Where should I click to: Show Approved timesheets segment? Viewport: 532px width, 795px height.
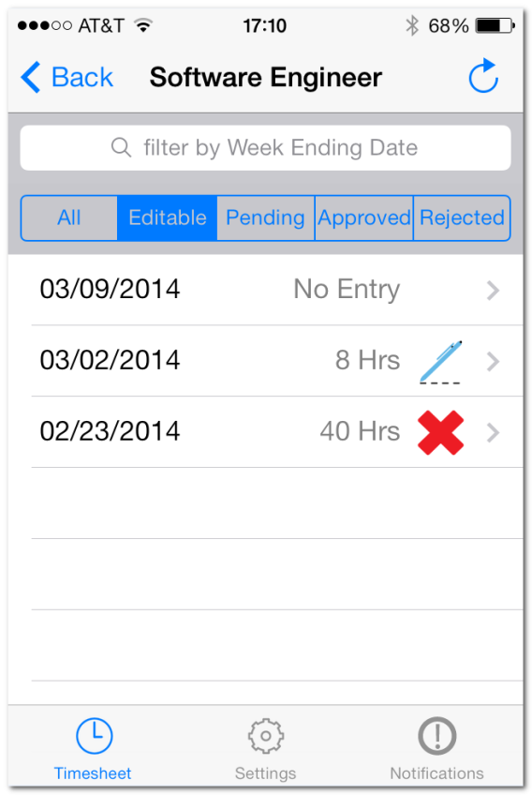(x=363, y=218)
